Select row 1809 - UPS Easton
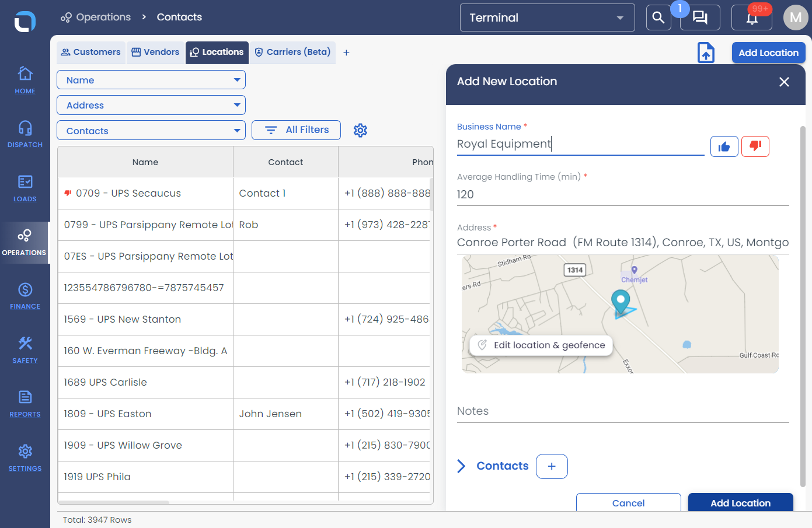The width and height of the screenshot is (812, 528). (x=245, y=414)
